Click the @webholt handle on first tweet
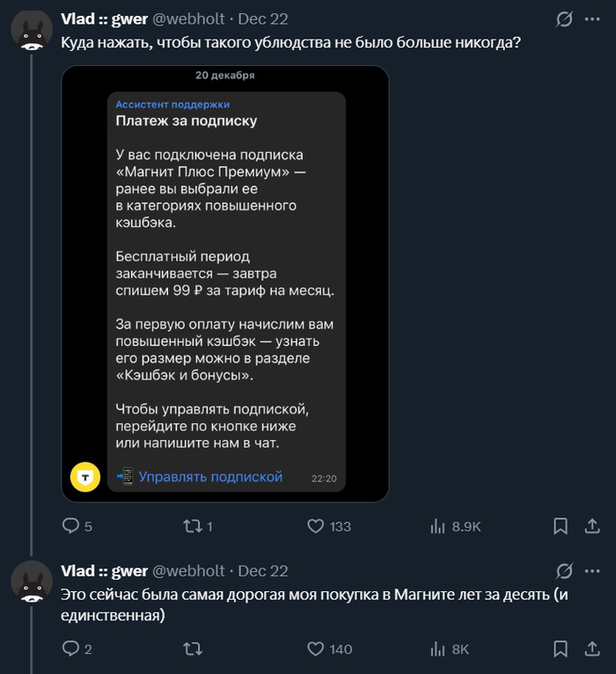The height and width of the screenshot is (674, 616). (189, 19)
